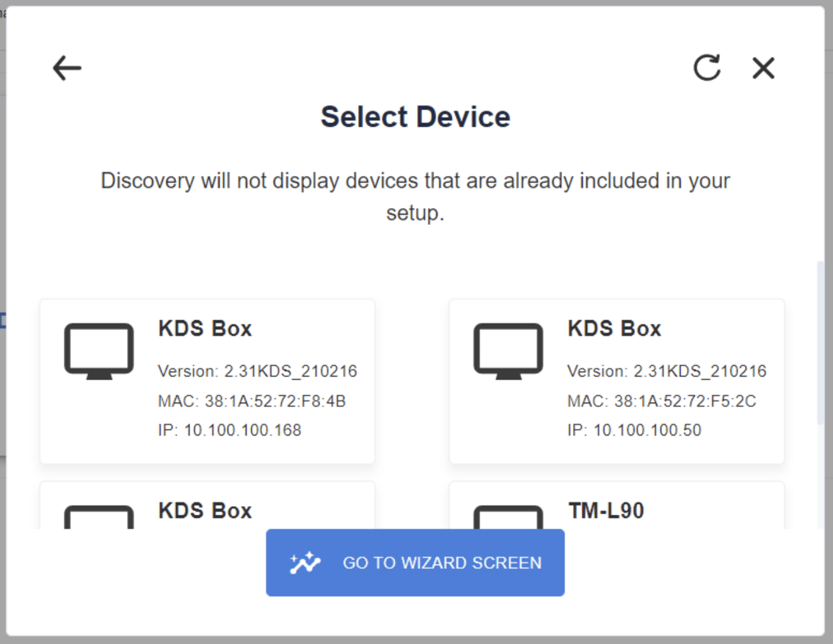Click the sparkle wizard icon
Image resolution: width=833 pixels, height=644 pixels.
coord(305,563)
